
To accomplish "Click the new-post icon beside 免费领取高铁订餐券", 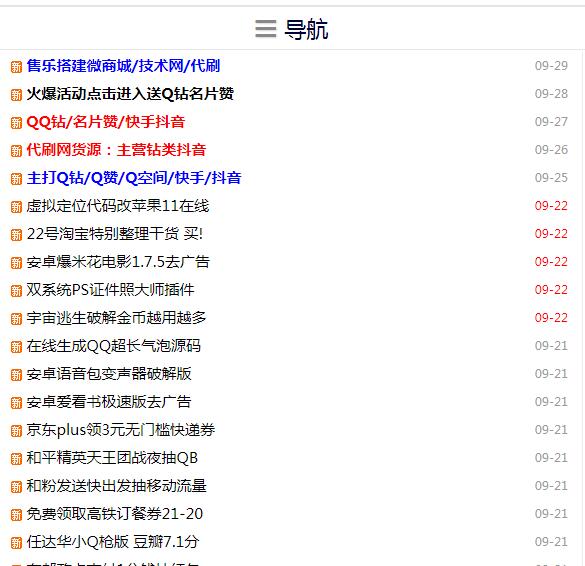I will pyautogui.click(x=16, y=515).
